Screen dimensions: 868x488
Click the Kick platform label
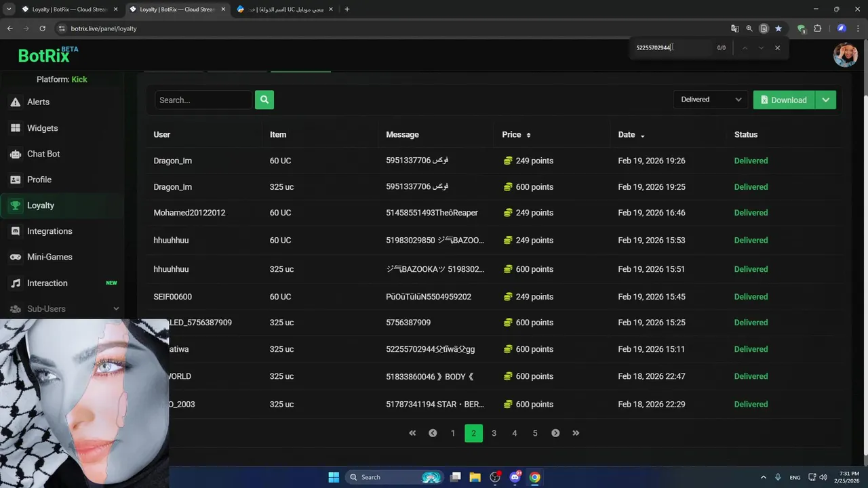[79, 79]
